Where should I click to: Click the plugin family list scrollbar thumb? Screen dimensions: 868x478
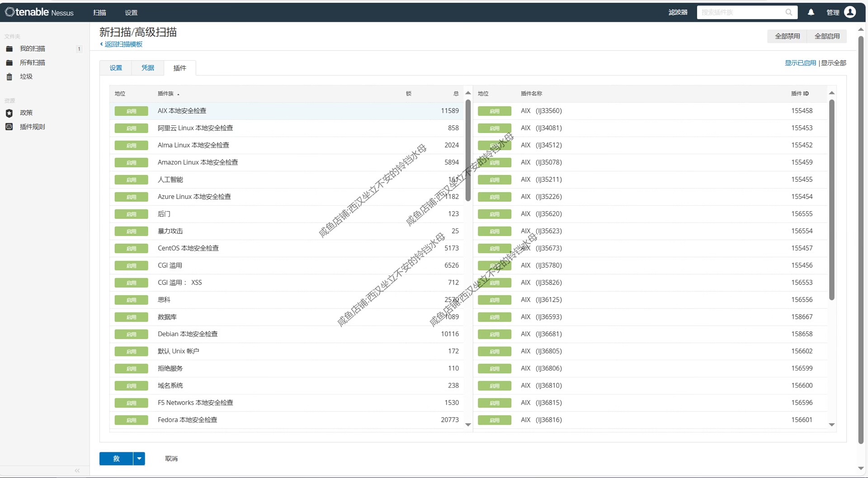(468, 150)
